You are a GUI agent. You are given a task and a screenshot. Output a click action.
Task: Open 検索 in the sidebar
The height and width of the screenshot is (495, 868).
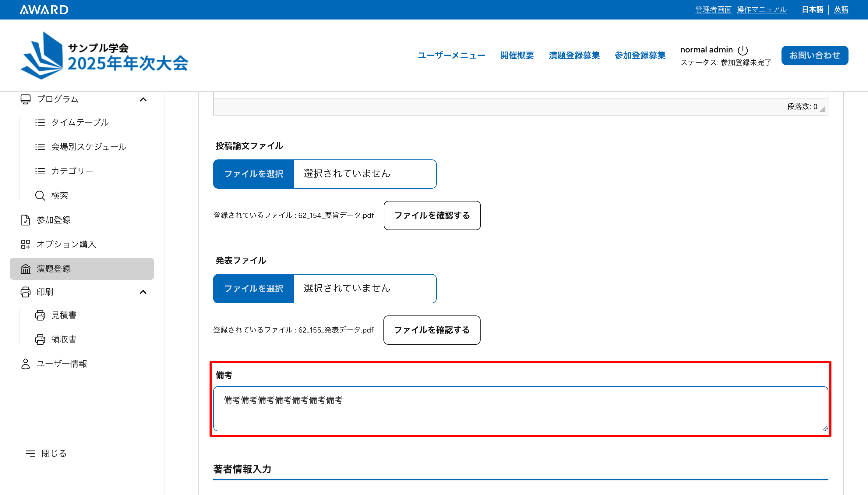(x=59, y=195)
